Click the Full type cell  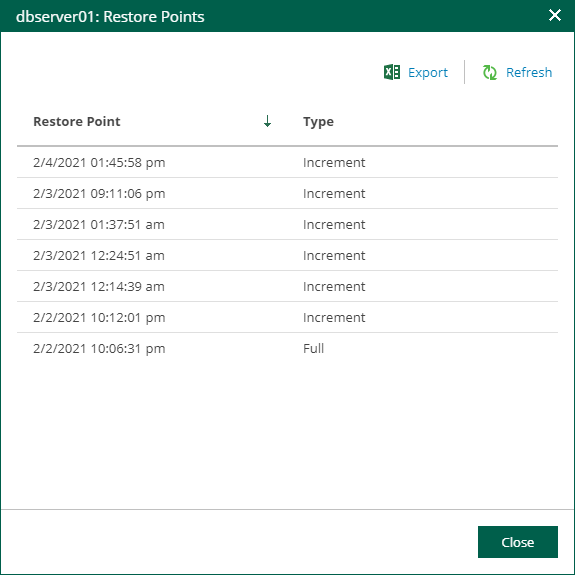313,348
